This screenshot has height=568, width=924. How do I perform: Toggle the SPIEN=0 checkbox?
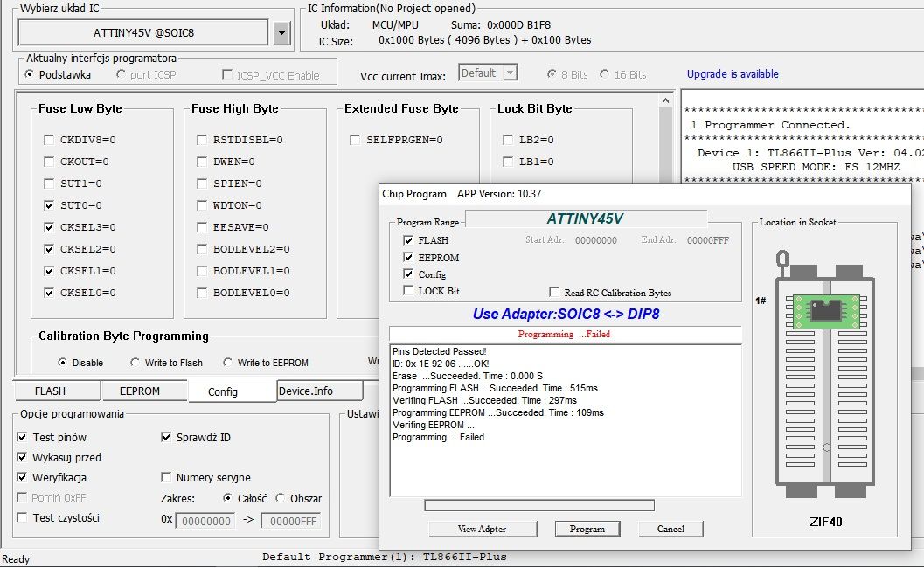click(x=202, y=184)
